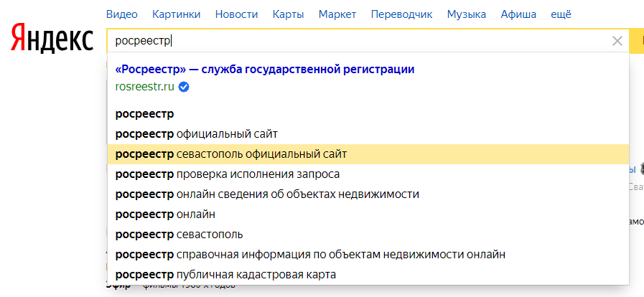This screenshot has height=297, width=644.
Task: Open the Переводчик tab
Action: (401, 15)
